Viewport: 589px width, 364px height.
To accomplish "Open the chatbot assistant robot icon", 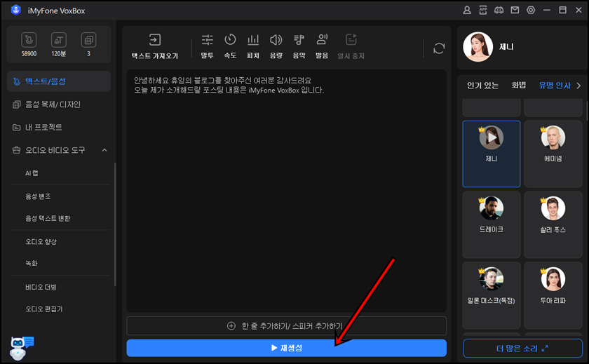I will point(20,348).
